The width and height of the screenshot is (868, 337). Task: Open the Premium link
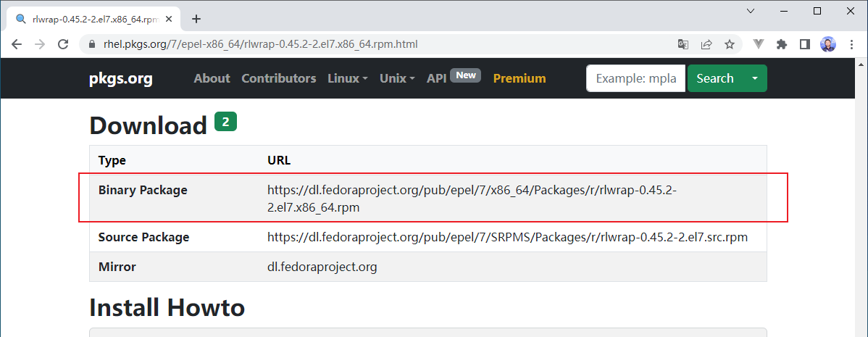click(519, 78)
